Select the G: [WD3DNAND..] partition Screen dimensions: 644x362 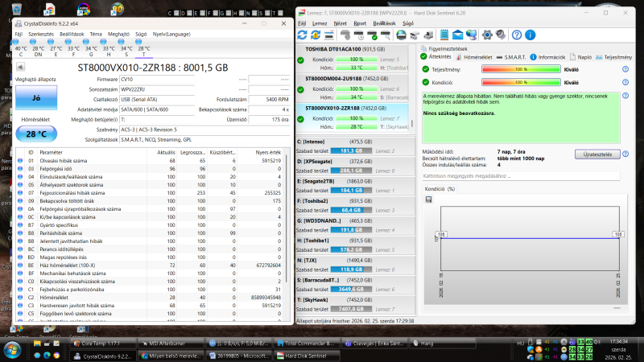tap(355, 226)
